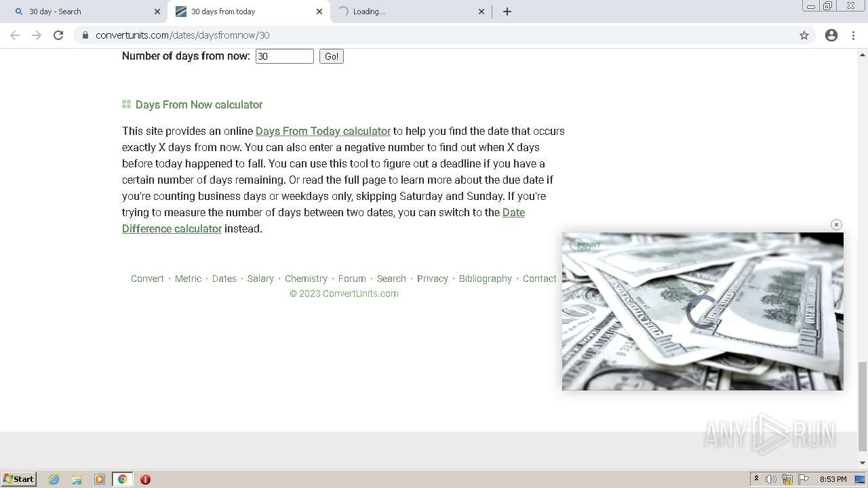Image resolution: width=868 pixels, height=488 pixels.
Task: Click the 8:53 PM clock
Action: (x=833, y=479)
